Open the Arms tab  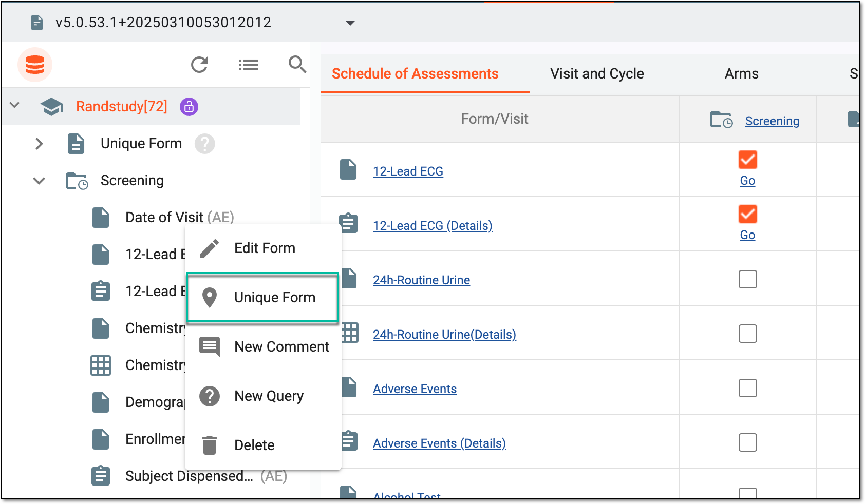click(x=741, y=74)
